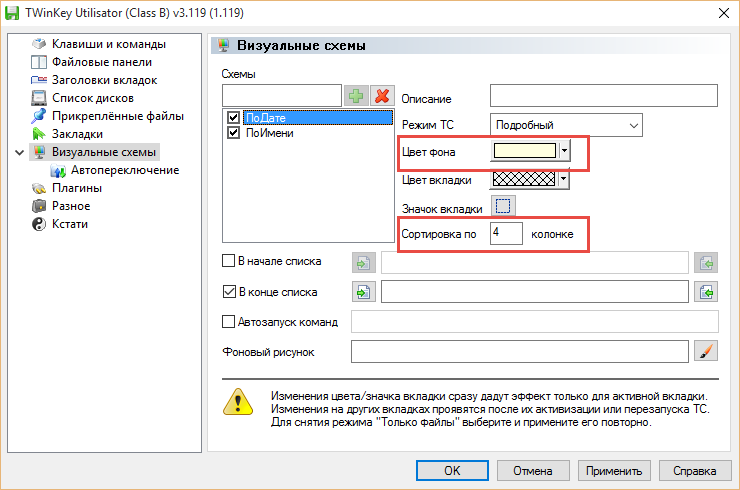Select Список дисков in the tree

[92, 98]
